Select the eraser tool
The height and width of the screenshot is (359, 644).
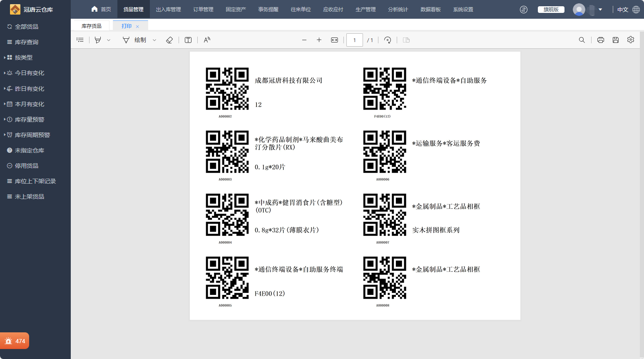pos(169,40)
